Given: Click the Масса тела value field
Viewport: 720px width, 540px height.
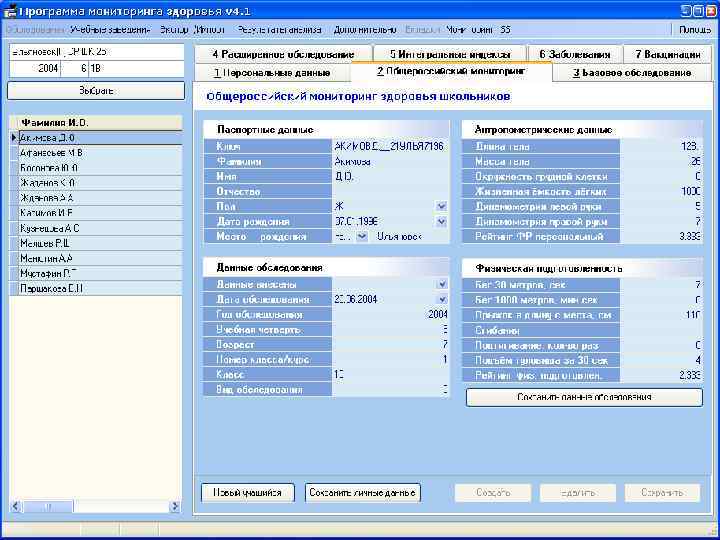Looking at the screenshot, I should point(661,162).
